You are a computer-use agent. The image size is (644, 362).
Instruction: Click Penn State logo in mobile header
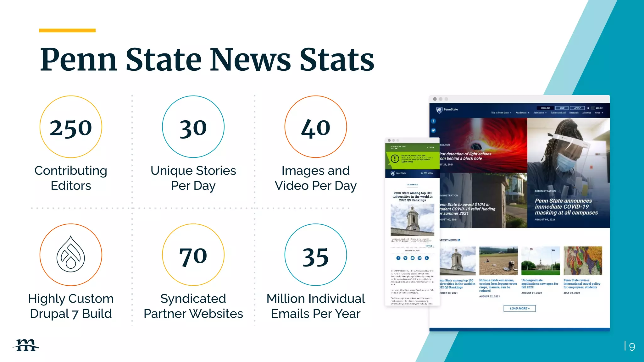[x=398, y=173]
